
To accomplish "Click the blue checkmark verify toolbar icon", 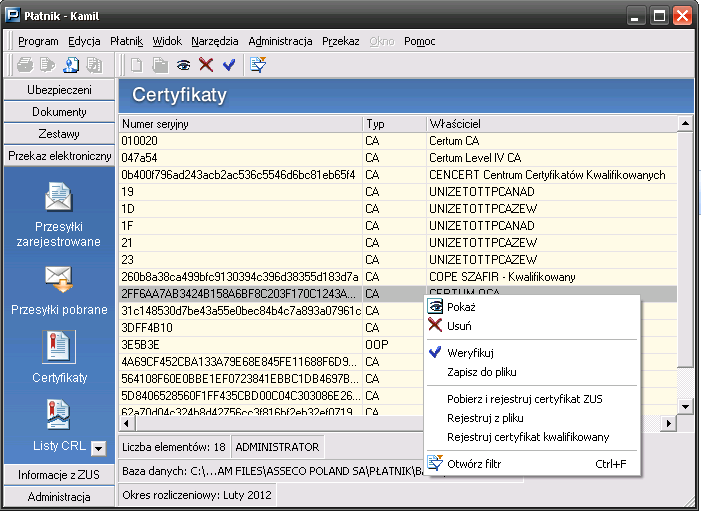I will (229, 65).
